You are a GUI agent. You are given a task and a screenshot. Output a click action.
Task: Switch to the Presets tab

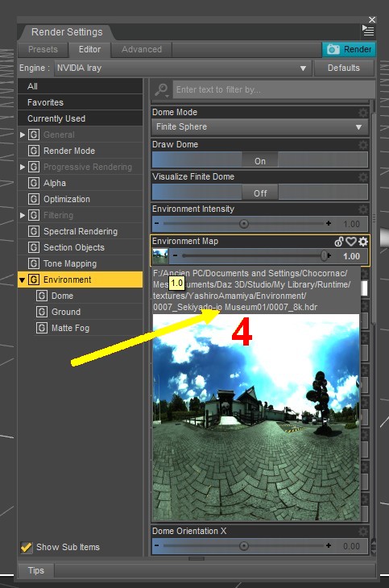[x=43, y=49]
